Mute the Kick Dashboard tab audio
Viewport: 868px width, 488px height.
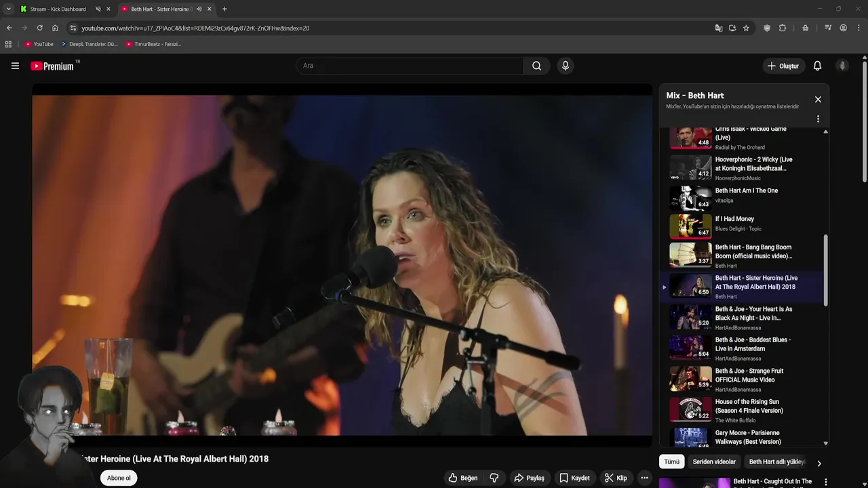point(98,9)
